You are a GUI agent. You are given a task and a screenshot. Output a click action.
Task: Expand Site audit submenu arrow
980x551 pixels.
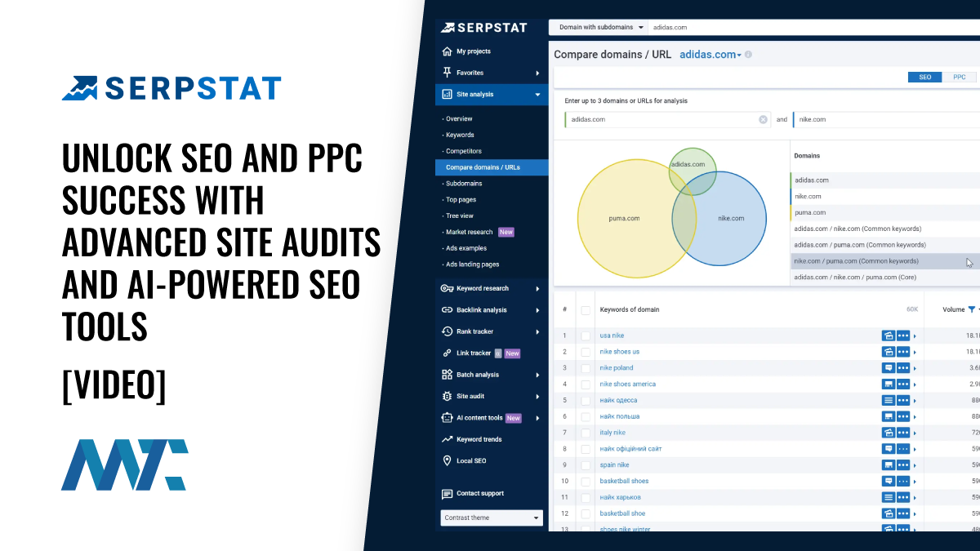[537, 397]
